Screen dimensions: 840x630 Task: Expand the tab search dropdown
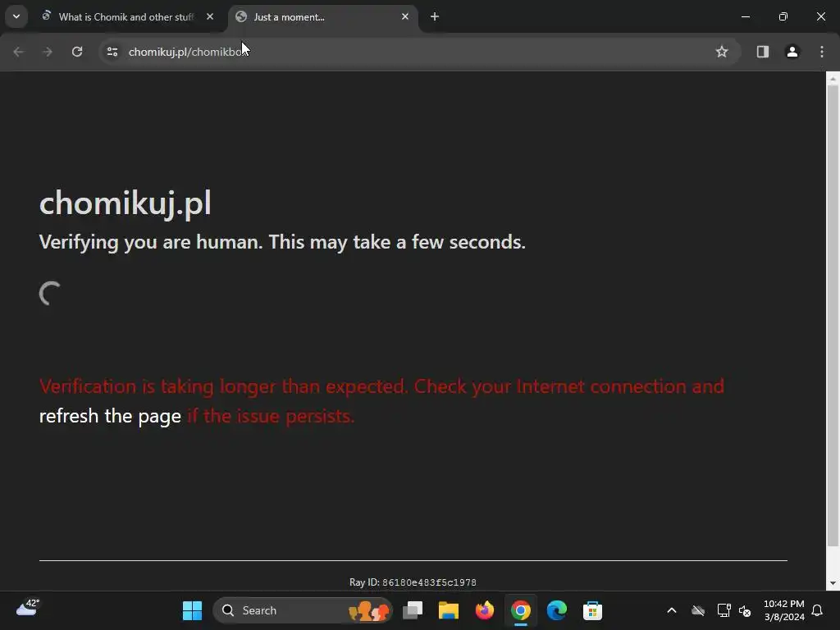(x=16, y=16)
